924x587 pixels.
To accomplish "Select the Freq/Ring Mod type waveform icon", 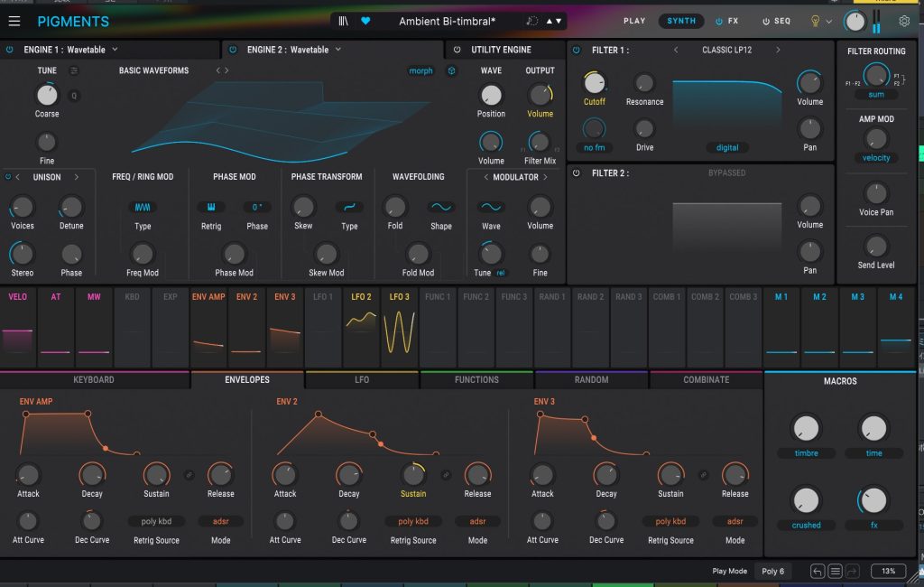I will 143,207.
